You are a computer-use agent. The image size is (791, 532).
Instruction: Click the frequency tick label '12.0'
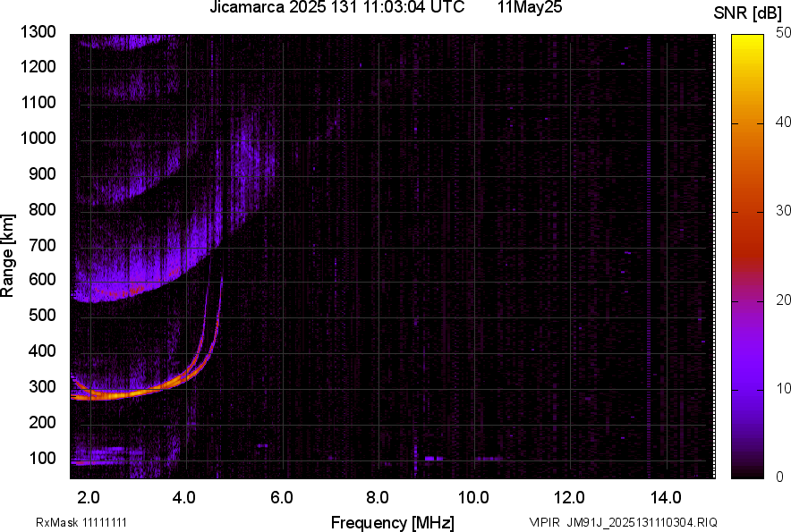[570, 498]
